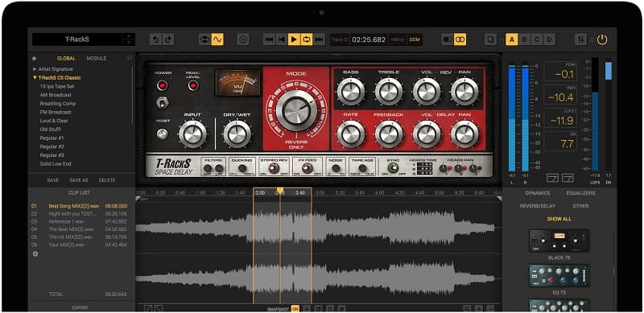Select the EQ 73 module thumbnail
The height and width of the screenshot is (313, 644).
(559, 275)
